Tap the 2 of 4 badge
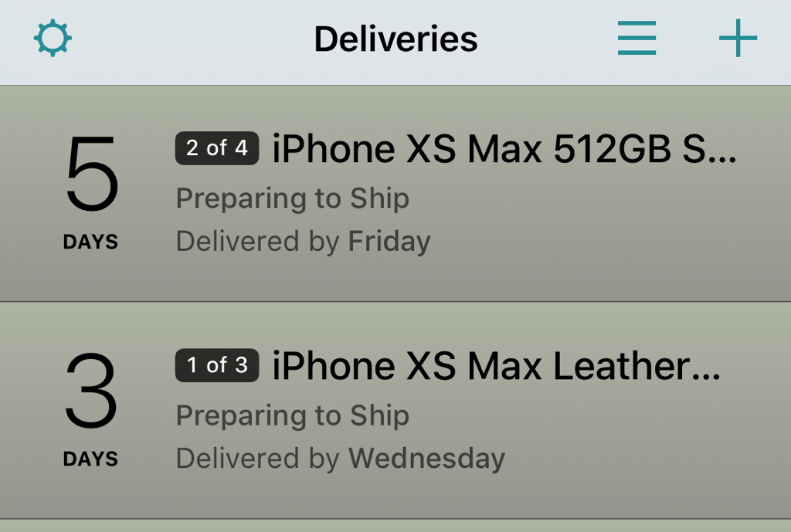Image resolution: width=791 pixels, height=532 pixels. [x=217, y=148]
